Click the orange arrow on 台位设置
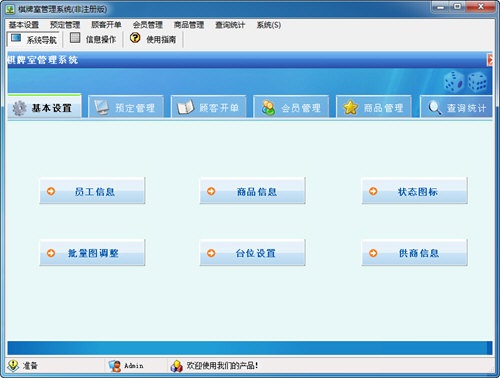Image resolution: width=500 pixels, height=378 pixels. (x=211, y=253)
